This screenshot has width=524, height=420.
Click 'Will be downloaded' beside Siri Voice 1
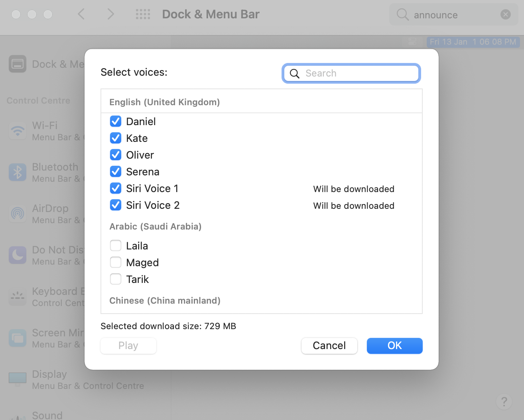click(354, 189)
